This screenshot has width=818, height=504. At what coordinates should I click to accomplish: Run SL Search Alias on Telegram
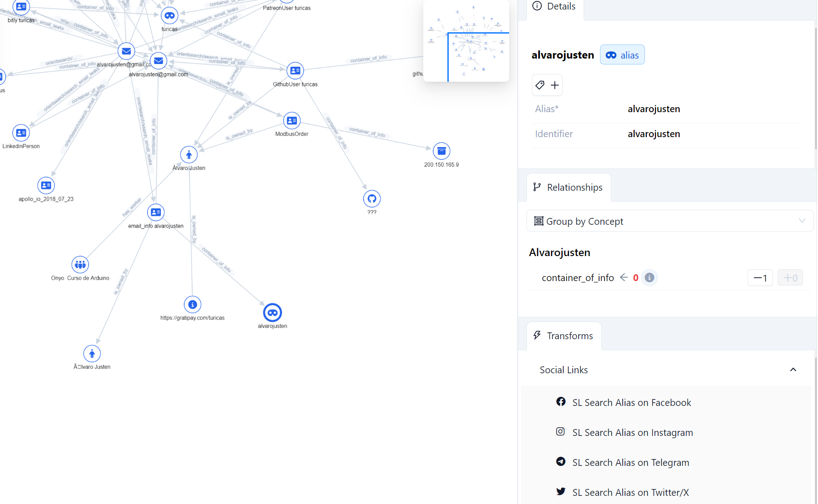(630, 463)
